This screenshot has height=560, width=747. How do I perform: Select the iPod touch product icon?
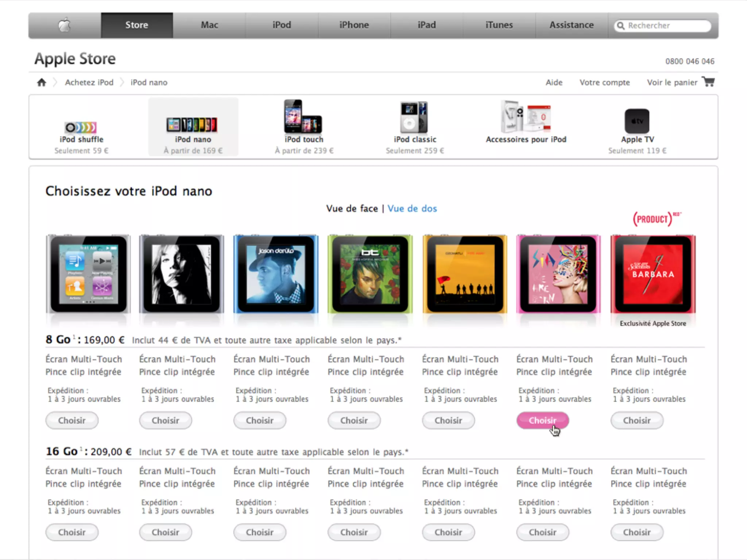point(303,116)
